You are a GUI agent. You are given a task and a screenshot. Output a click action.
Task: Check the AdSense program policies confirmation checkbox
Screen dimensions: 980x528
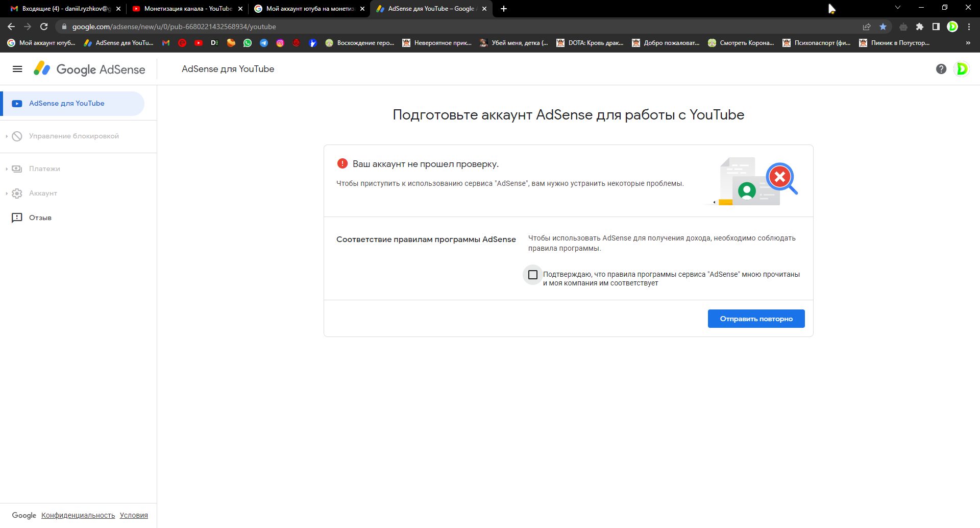click(533, 275)
